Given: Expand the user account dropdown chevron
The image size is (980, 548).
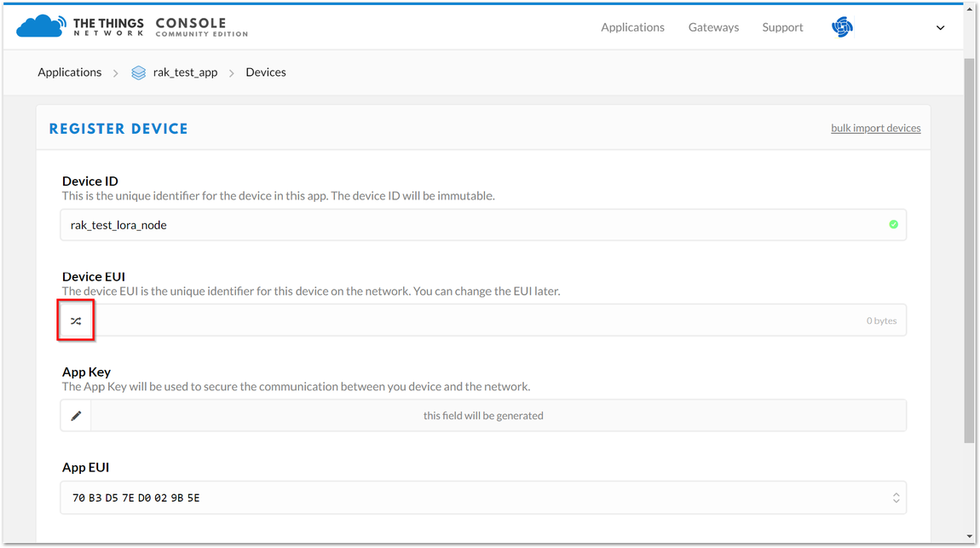Looking at the screenshot, I should (x=940, y=27).
